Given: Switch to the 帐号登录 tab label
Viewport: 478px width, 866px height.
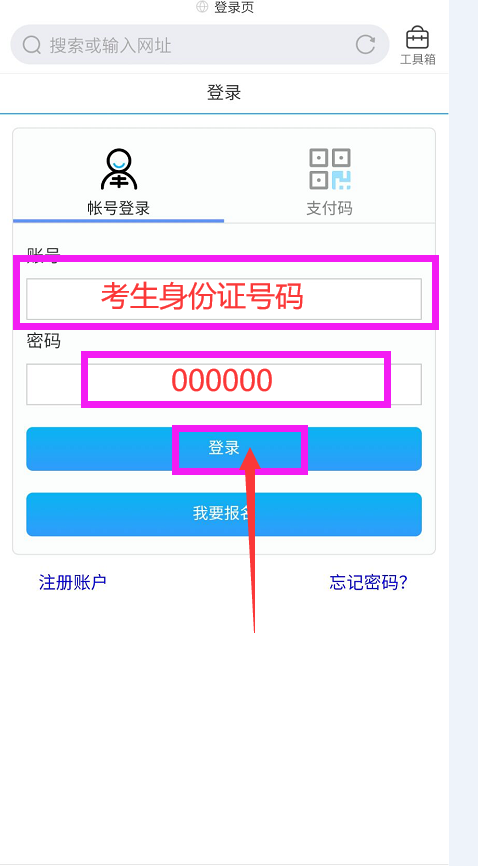Looking at the screenshot, I should click(x=119, y=208).
